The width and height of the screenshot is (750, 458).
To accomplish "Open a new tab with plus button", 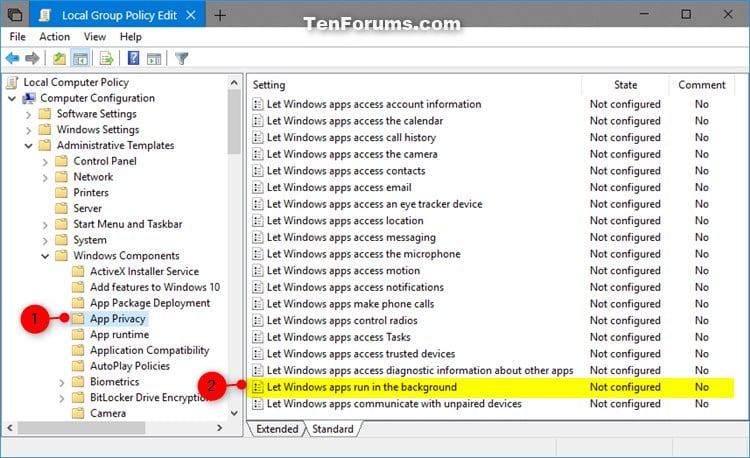I will (x=220, y=15).
